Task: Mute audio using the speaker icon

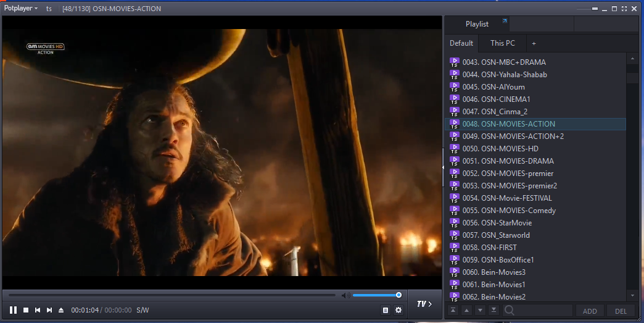Action: (x=345, y=295)
